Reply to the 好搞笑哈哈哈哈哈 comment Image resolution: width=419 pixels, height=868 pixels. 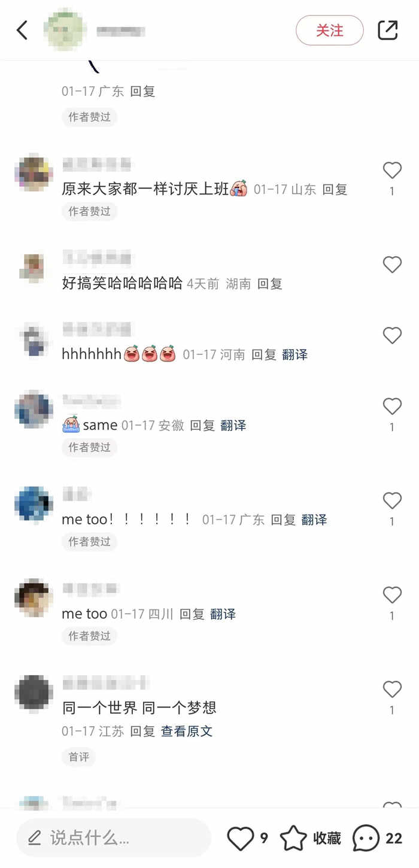pos(270,284)
